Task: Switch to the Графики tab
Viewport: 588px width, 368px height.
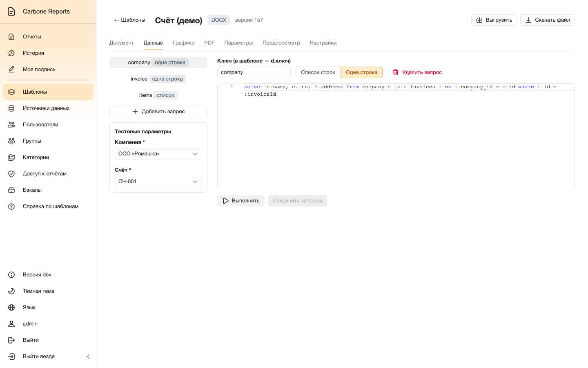Action: [183, 43]
